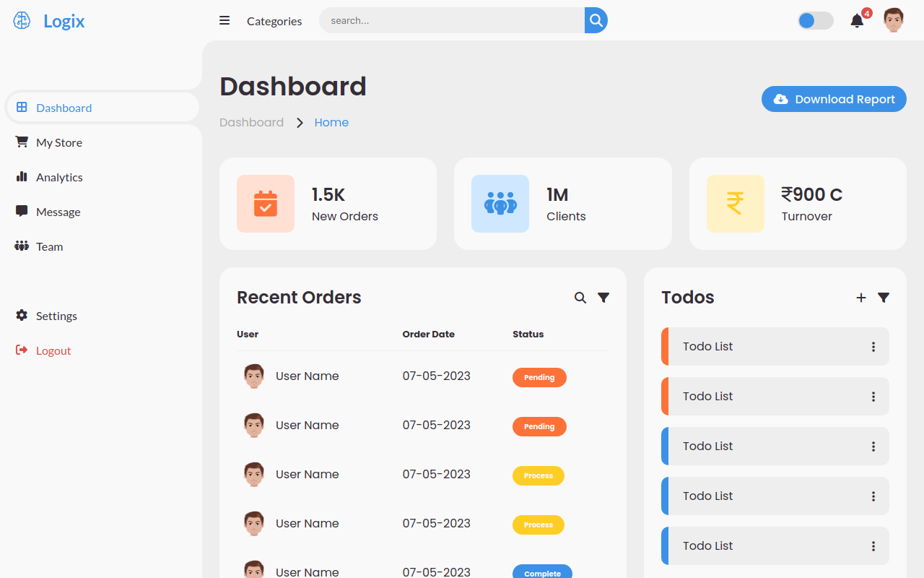
Task: Open options menu of third Todo item
Action: 873,447
